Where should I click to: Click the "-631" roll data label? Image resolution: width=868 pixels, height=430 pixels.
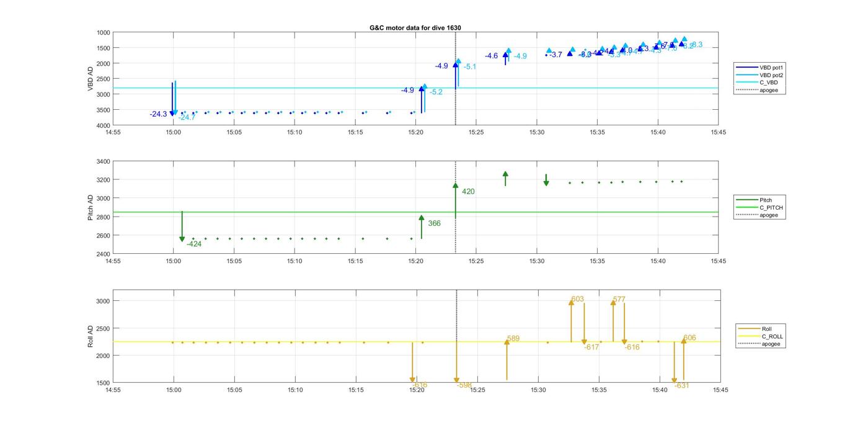[x=682, y=385]
